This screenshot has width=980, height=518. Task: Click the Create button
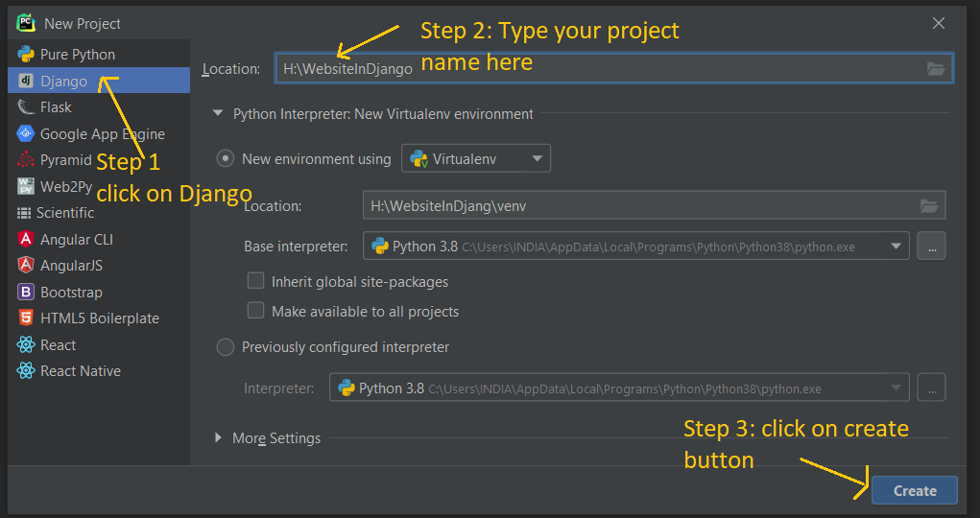(x=914, y=490)
